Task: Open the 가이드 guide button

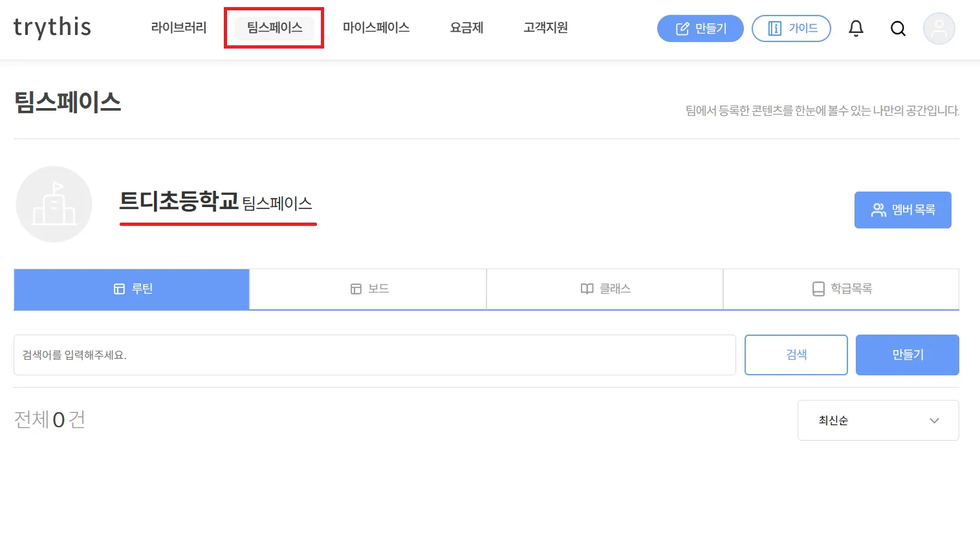Action: coord(791,28)
